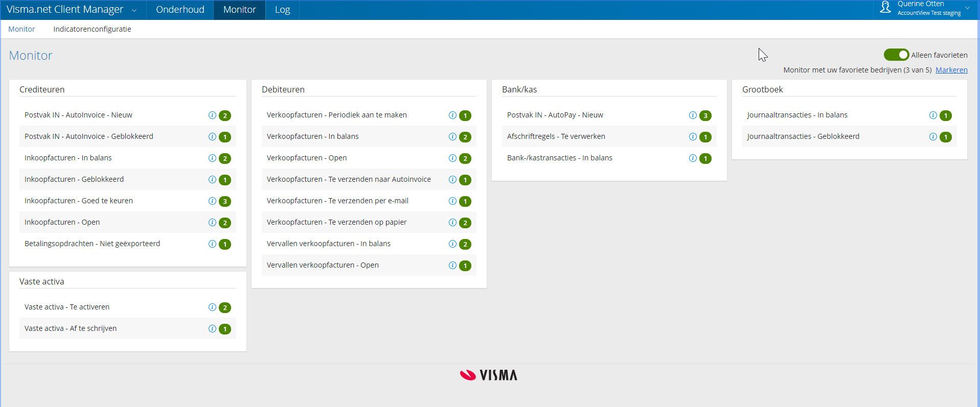Click info icon for Verkoopfacturen - Open
The image size is (980, 407).
452,158
